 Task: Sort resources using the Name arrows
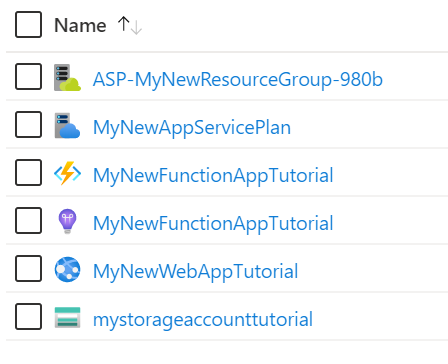point(130,25)
